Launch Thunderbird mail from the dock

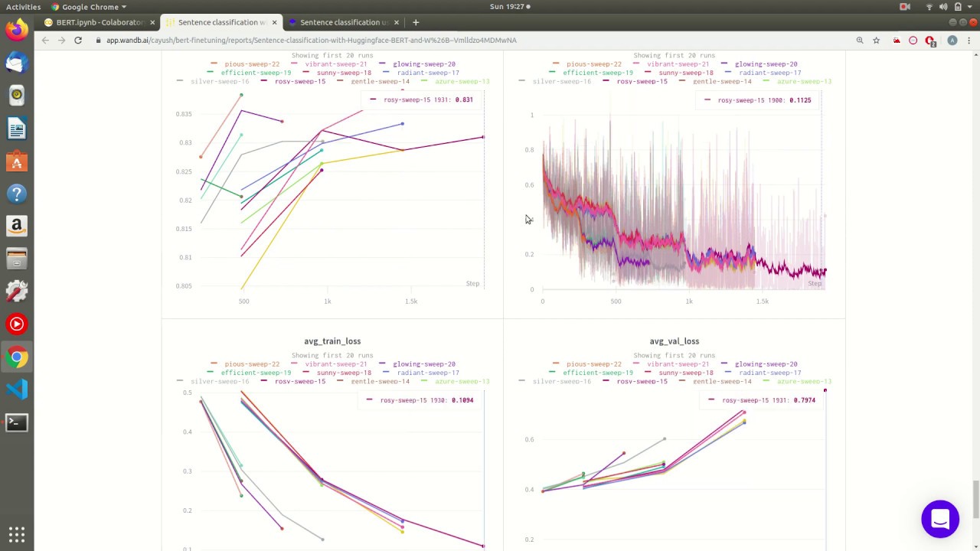(x=17, y=63)
